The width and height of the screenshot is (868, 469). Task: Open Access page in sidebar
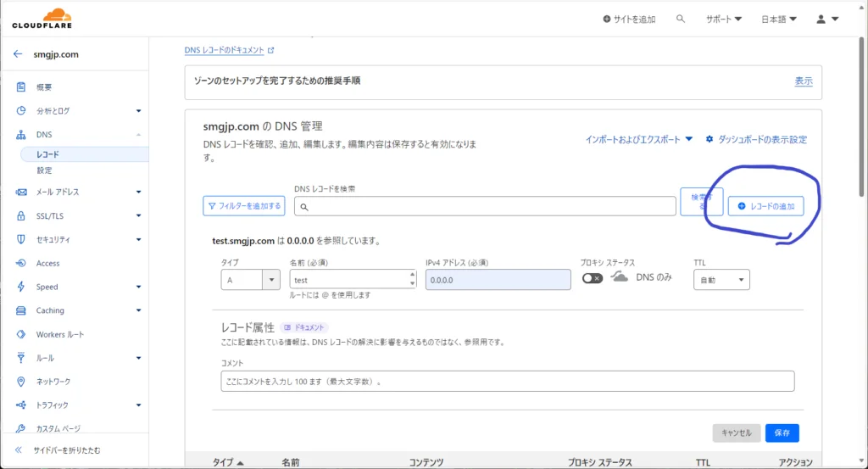click(x=47, y=263)
